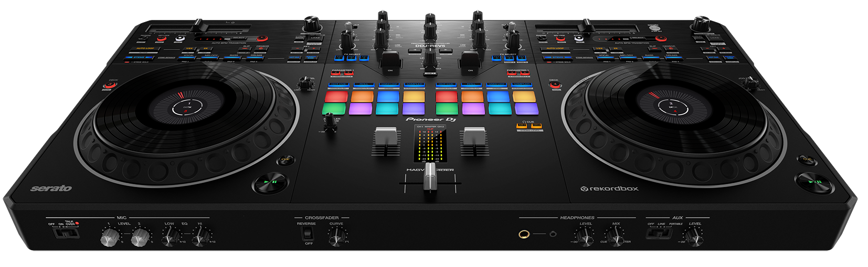This screenshot has width=868, height=267.
Task: Tap the left deck play/pause button
Action: [270, 182]
